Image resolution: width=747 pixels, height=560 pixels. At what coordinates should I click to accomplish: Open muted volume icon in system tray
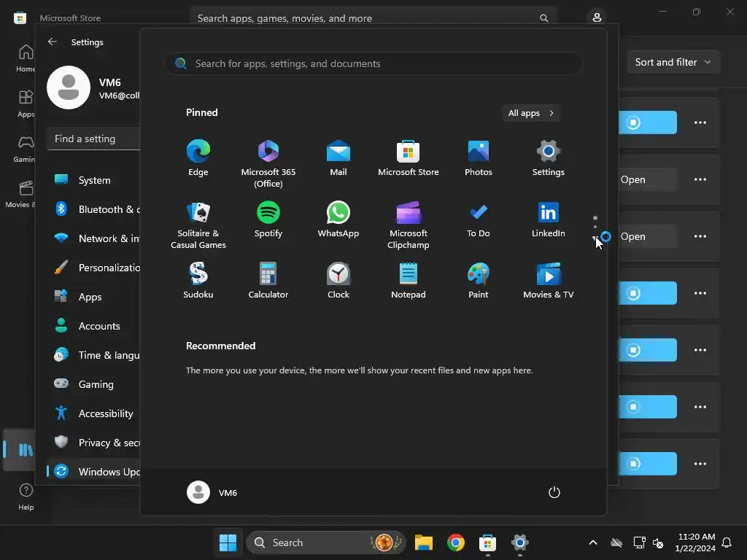click(x=658, y=542)
